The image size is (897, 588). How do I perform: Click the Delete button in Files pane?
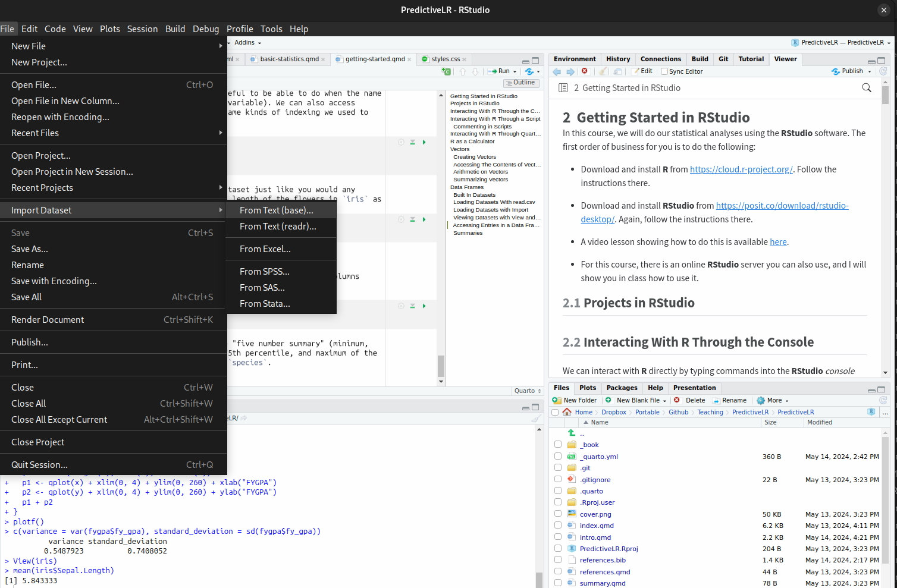click(689, 401)
